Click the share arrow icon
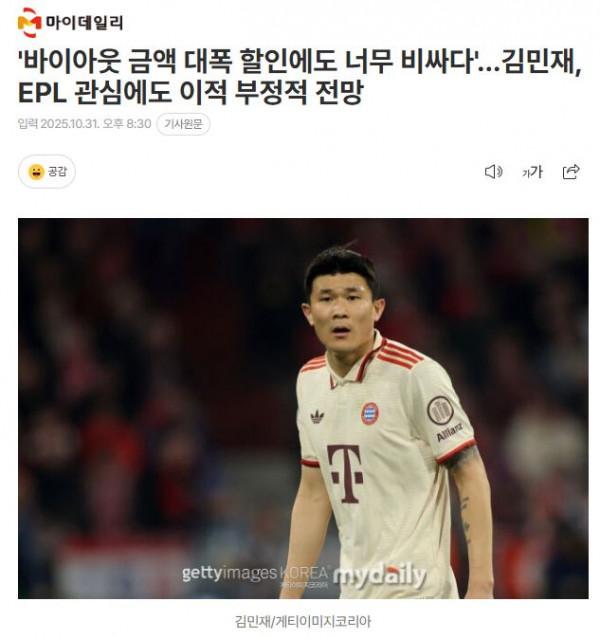 571,172
